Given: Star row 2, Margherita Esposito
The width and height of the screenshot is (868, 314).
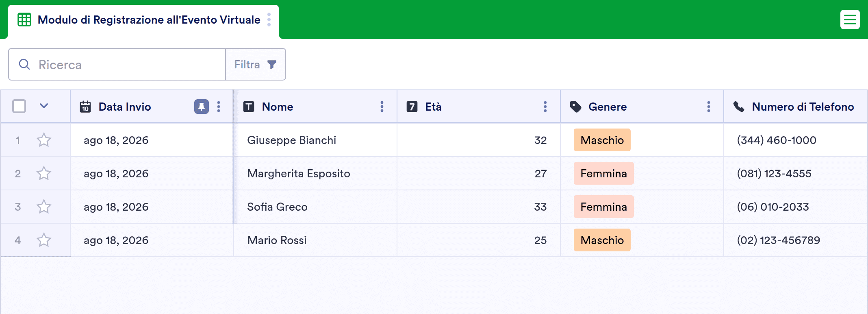Looking at the screenshot, I should tap(44, 173).
